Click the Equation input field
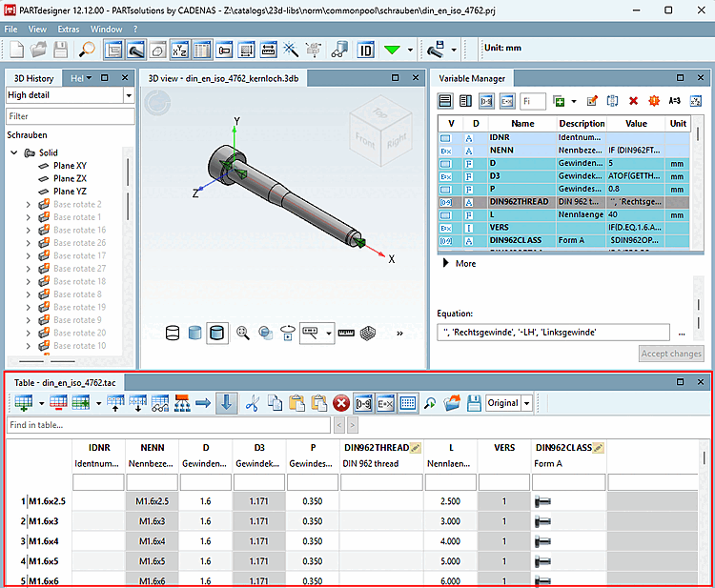 553,333
